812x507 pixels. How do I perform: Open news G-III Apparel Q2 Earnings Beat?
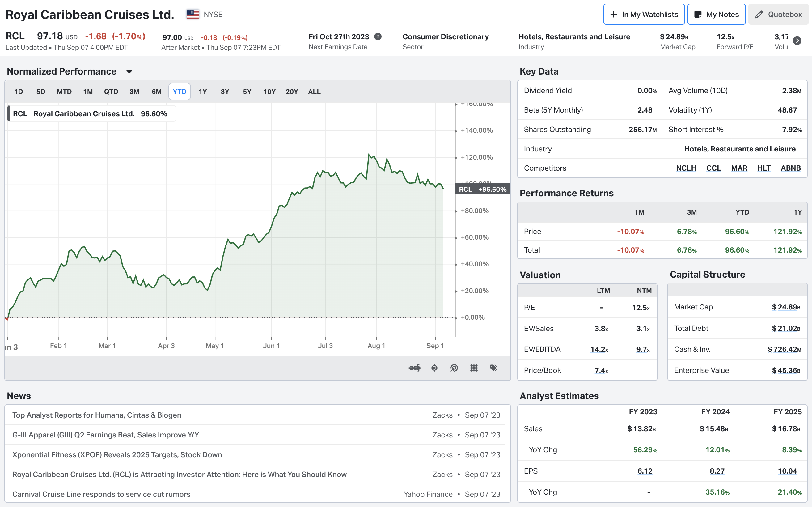pyautogui.click(x=106, y=435)
